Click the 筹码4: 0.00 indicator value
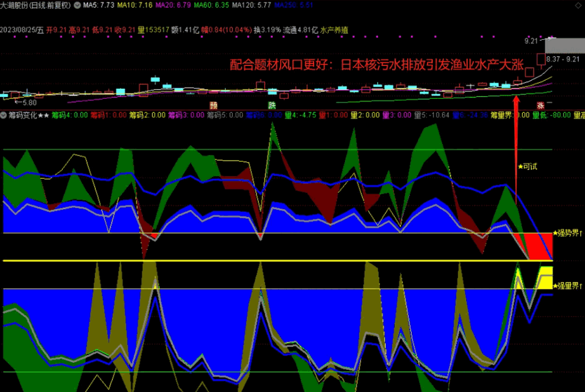 point(70,115)
